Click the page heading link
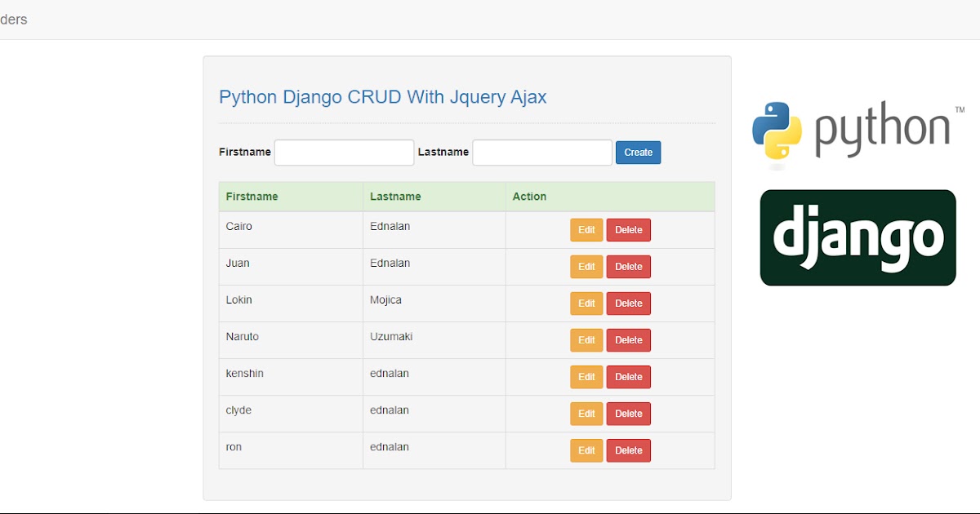Viewport: 980px width, 514px height. tap(382, 97)
